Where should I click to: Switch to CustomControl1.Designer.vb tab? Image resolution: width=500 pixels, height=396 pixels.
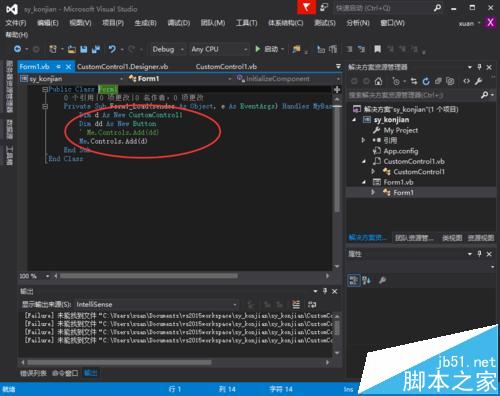point(123,67)
